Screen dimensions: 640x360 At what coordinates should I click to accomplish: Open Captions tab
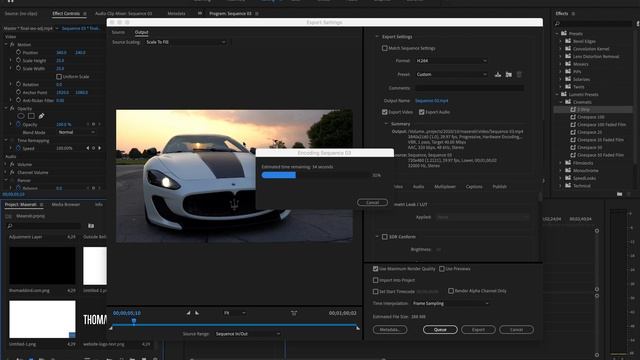pos(474,187)
